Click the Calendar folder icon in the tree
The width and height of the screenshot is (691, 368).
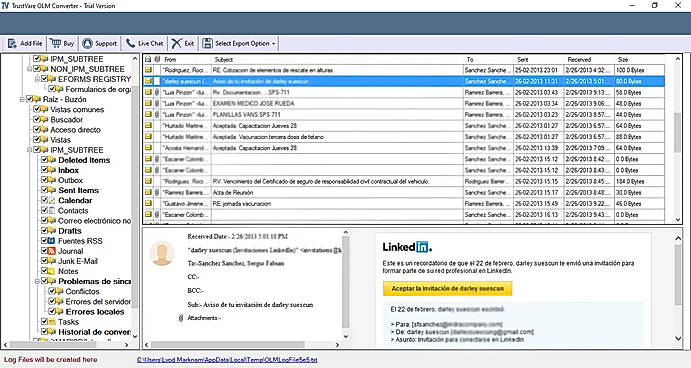(x=52, y=200)
